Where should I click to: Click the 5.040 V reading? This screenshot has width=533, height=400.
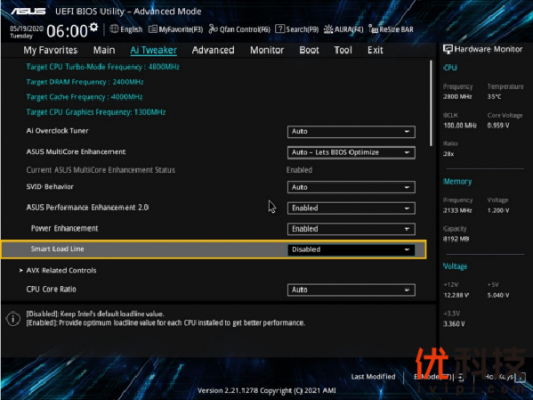498,295
